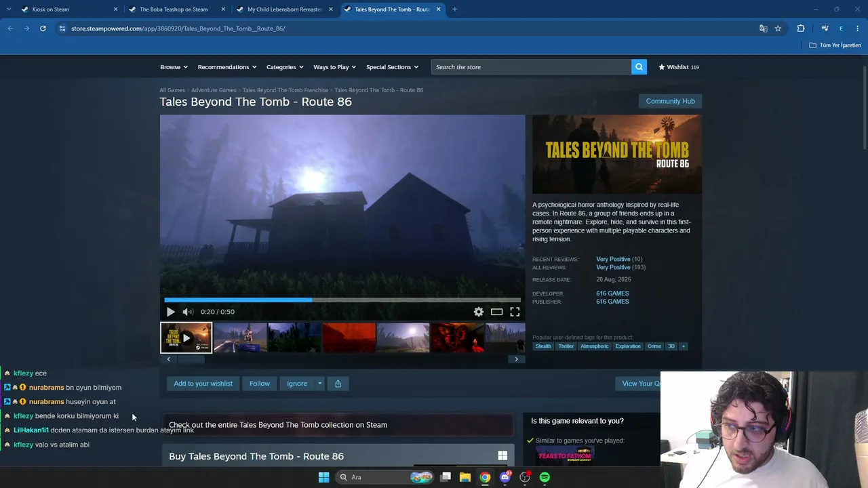Viewport: 868px width, 488px height.
Task: Click the address bar URL
Action: point(178,28)
